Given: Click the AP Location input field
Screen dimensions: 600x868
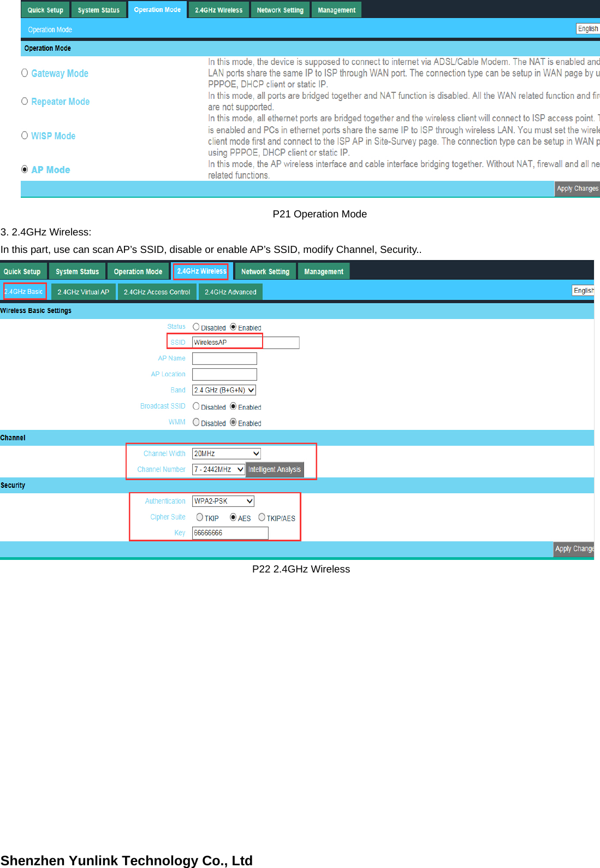Looking at the screenshot, I should pos(224,374).
